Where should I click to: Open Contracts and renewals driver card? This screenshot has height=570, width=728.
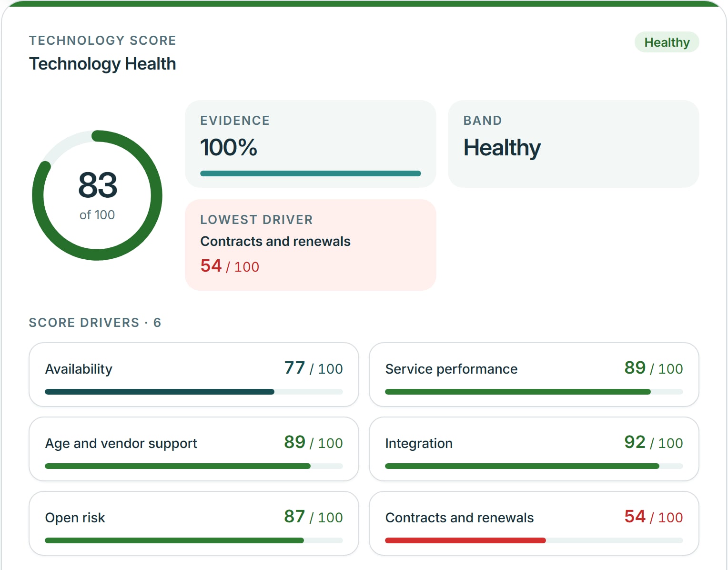(x=534, y=523)
